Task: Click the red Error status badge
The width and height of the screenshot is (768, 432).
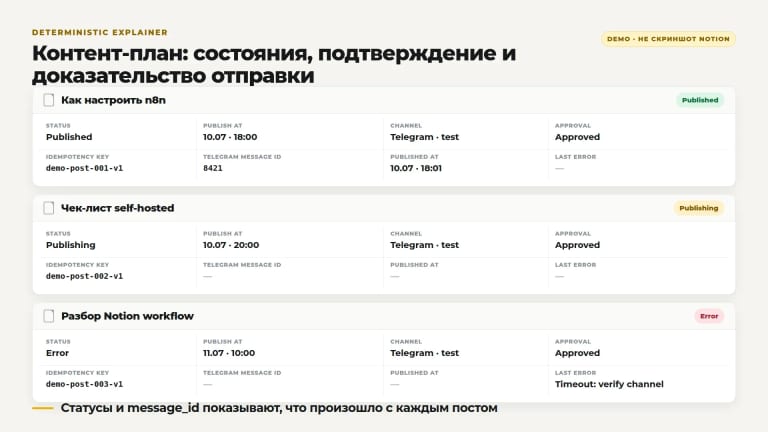Action: pyautogui.click(x=709, y=316)
